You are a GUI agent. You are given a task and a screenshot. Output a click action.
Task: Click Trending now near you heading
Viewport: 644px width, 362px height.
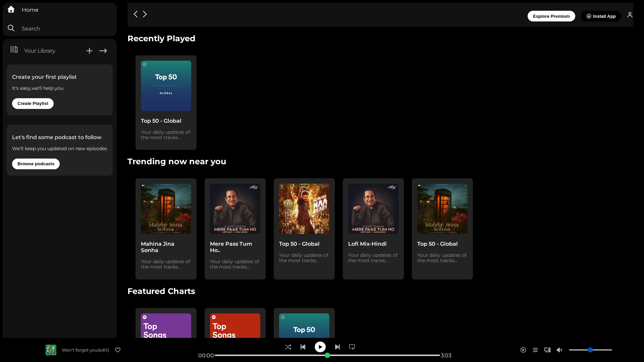(x=177, y=162)
